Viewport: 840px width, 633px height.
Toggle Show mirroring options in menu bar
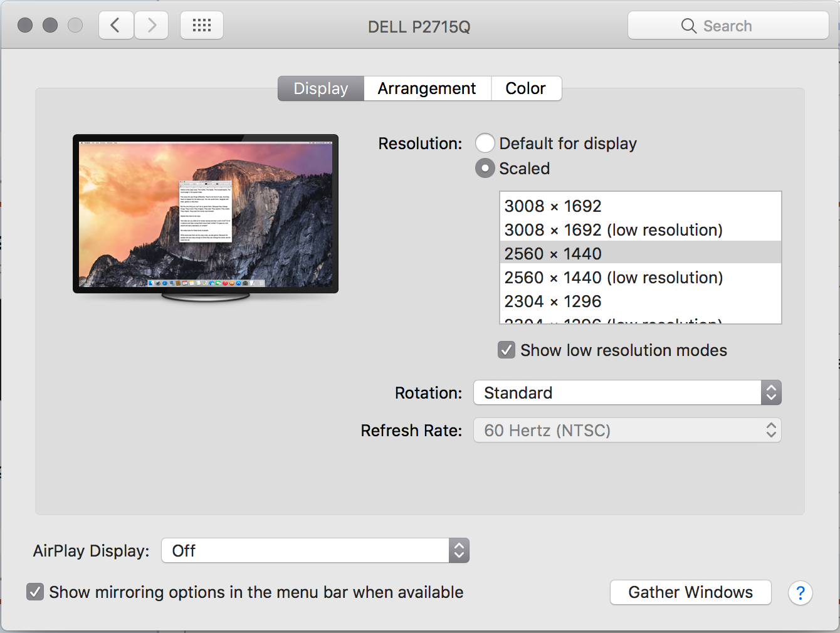(x=35, y=592)
